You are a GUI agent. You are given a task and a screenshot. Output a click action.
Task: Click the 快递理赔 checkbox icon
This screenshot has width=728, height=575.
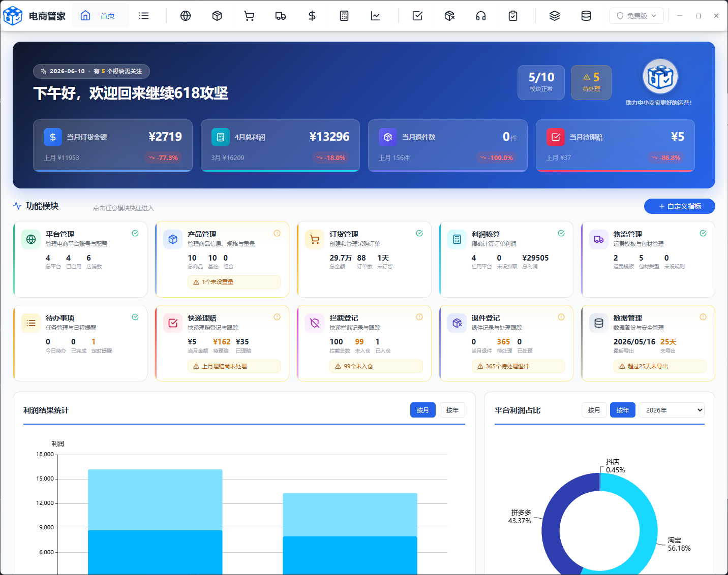[173, 323]
